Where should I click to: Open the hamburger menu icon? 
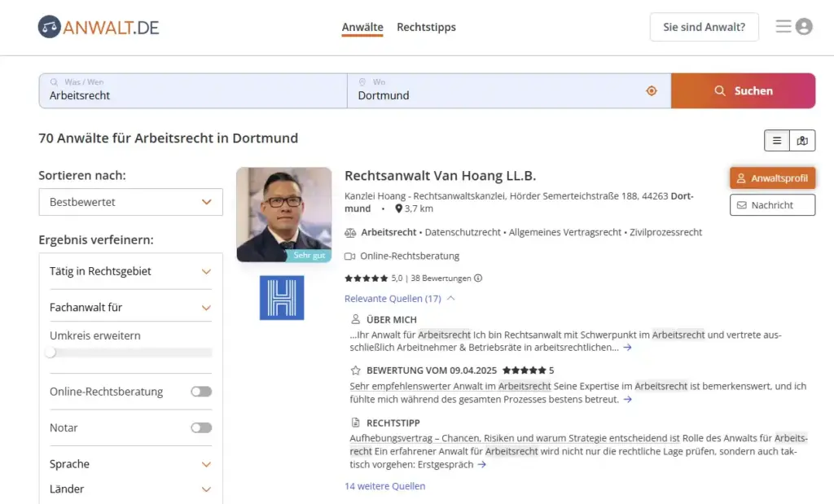point(783,27)
